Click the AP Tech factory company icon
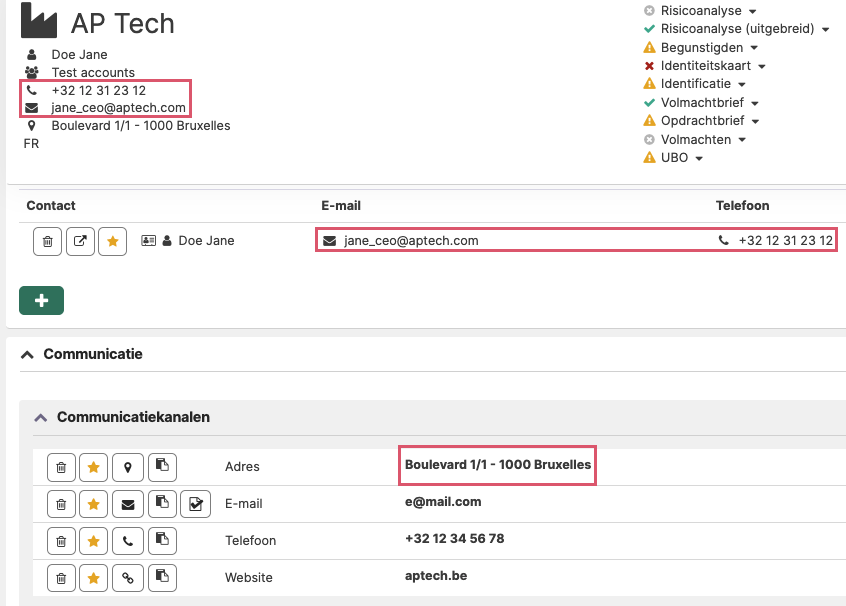 [x=39, y=21]
